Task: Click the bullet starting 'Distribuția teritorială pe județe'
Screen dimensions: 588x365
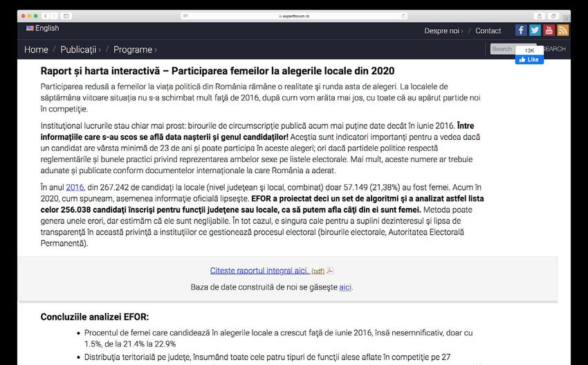Action: point(268,357)
